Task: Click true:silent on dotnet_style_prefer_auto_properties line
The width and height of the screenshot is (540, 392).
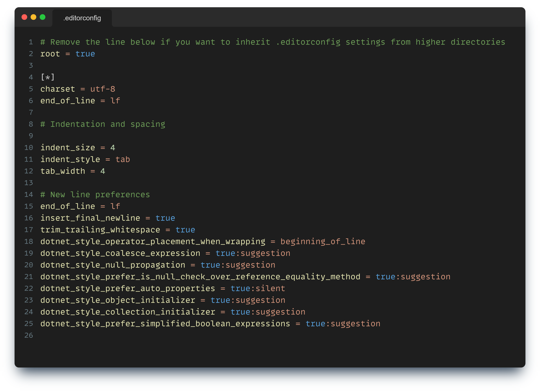Action: (258, 288)
